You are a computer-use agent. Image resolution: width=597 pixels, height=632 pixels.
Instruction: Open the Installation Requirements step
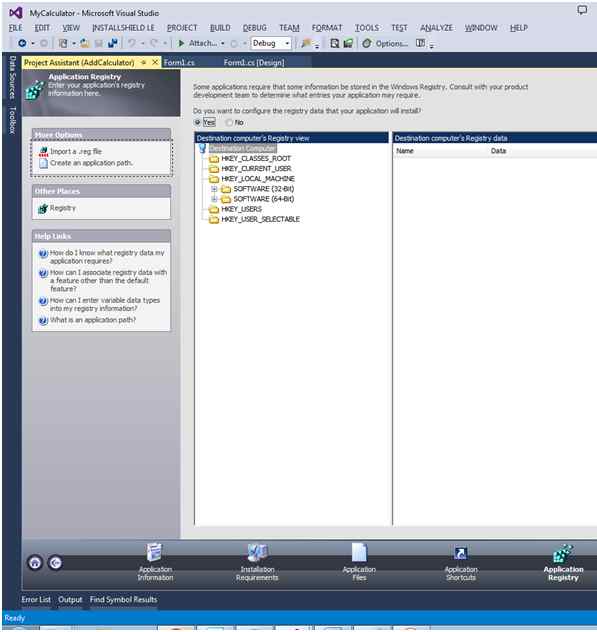click(257, 562)
